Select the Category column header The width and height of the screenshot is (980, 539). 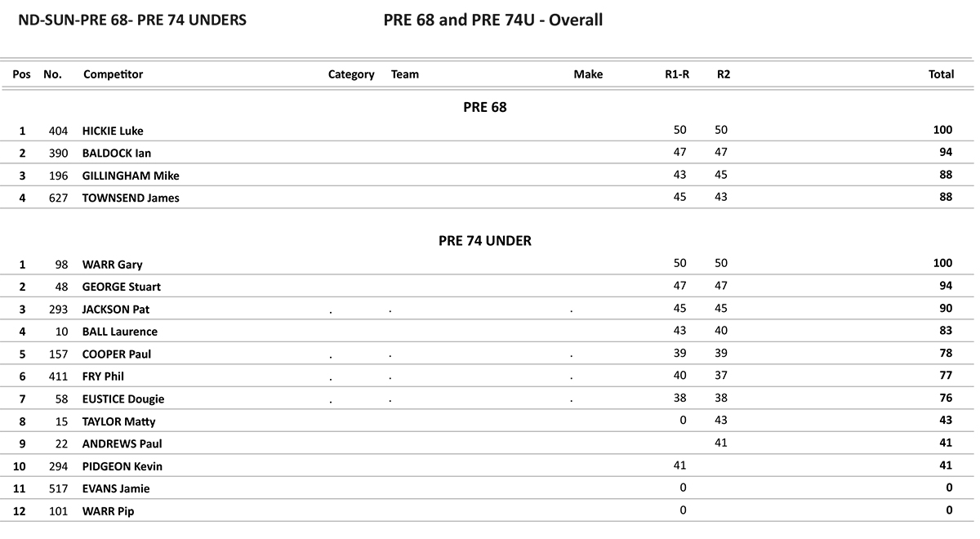coord(351,74)
